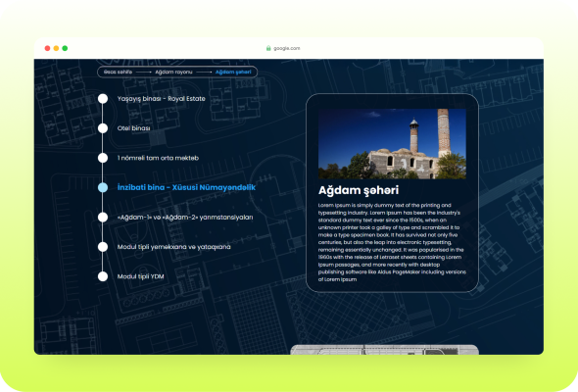Image resolution: width=578 pixels, height=392 pixels.
Task: Click the Modul tipli yeməkxana timeline dot
Action: pyautogui.click(x=103, y=247)
